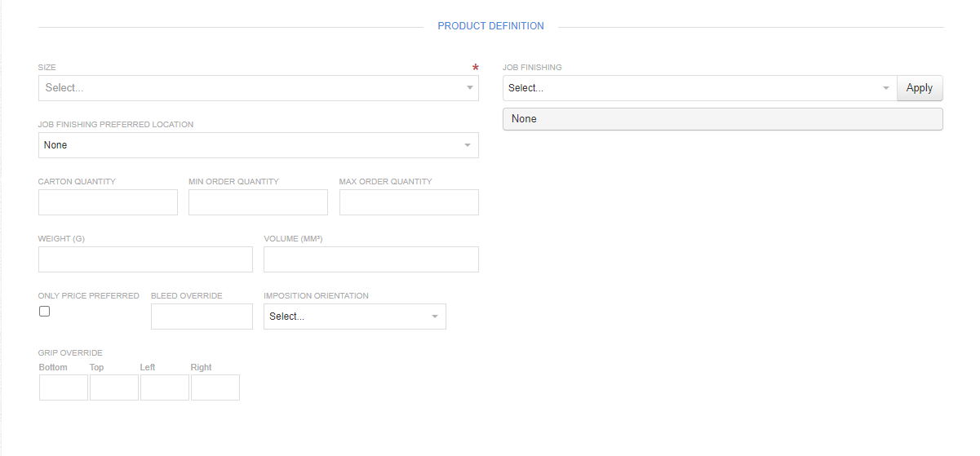Click the Imposition Orientation arrow icon

coord(435,317)
